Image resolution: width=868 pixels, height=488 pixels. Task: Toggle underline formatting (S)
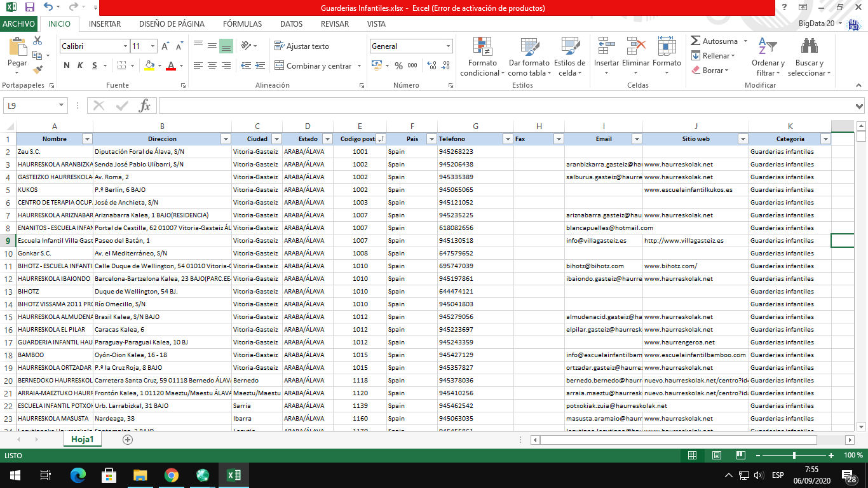pyautogui.click(x=95, y=65)
